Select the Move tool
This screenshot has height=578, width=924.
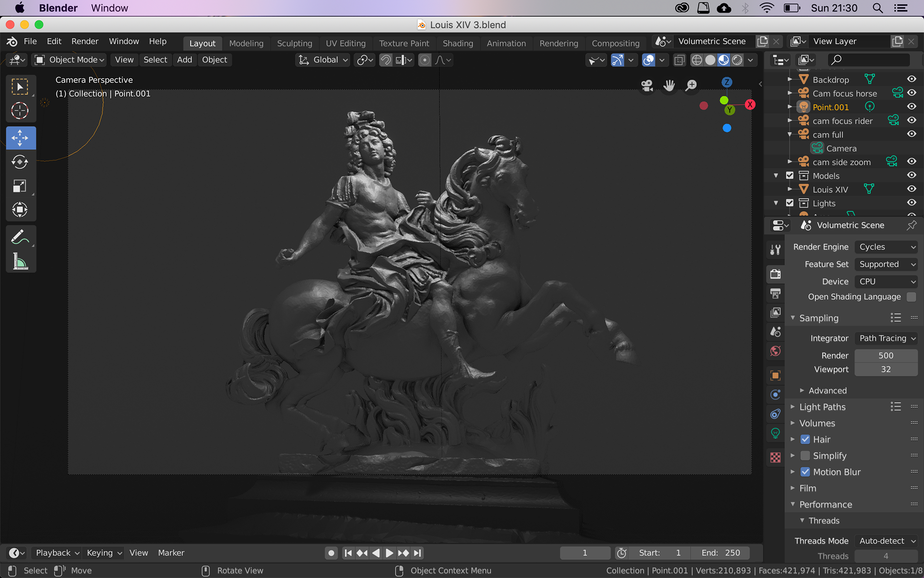(x=20, y=138)
